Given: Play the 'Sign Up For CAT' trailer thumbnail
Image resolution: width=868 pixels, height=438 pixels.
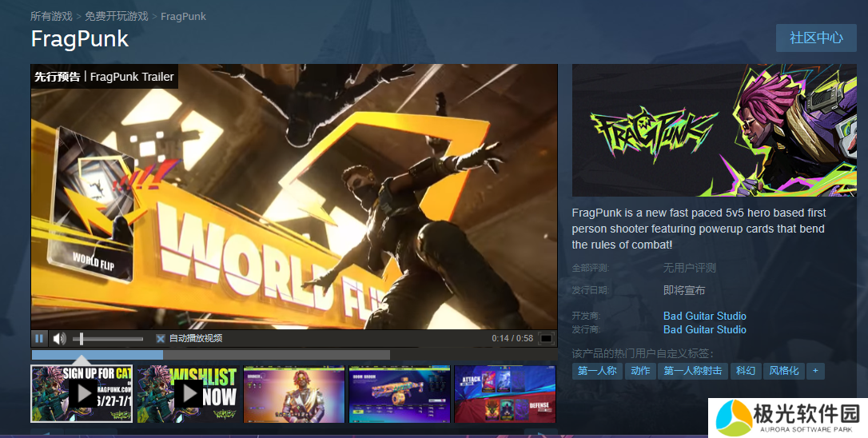Looking at the screenshot, I should [82, 393].
